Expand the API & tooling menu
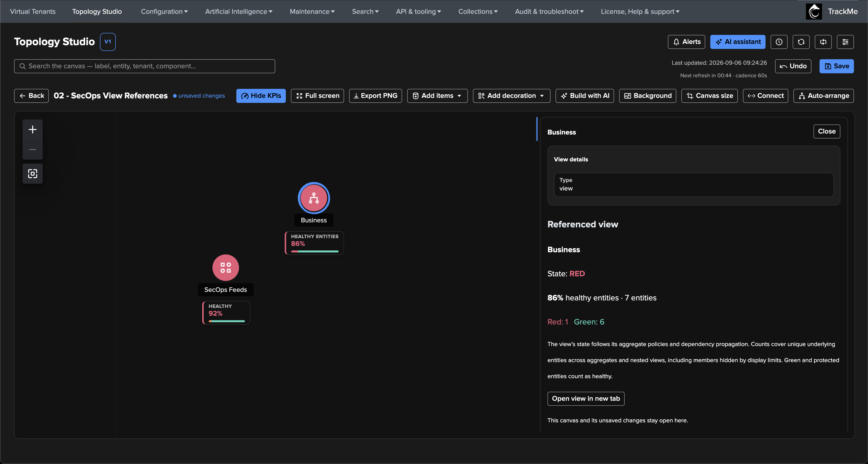Viewport: 868px width, 464px height. [418, 12]
